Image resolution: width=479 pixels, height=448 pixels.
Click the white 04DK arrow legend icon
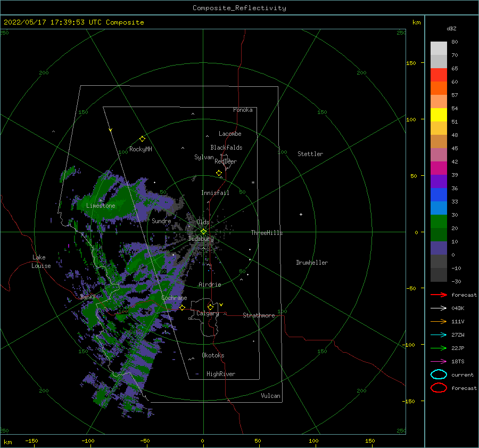click(439, 308)
